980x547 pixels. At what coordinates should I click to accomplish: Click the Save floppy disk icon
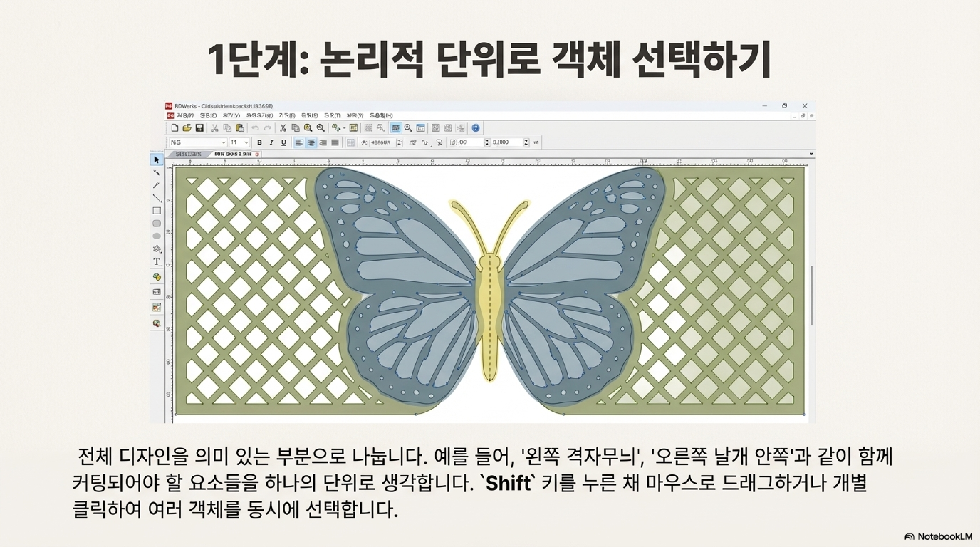199,128
